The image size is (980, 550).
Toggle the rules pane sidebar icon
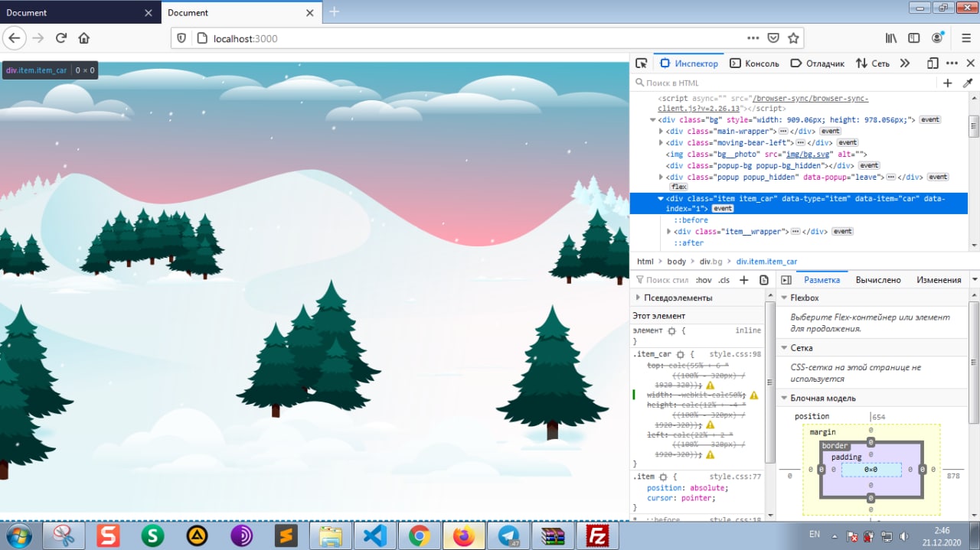click(786, 280)
